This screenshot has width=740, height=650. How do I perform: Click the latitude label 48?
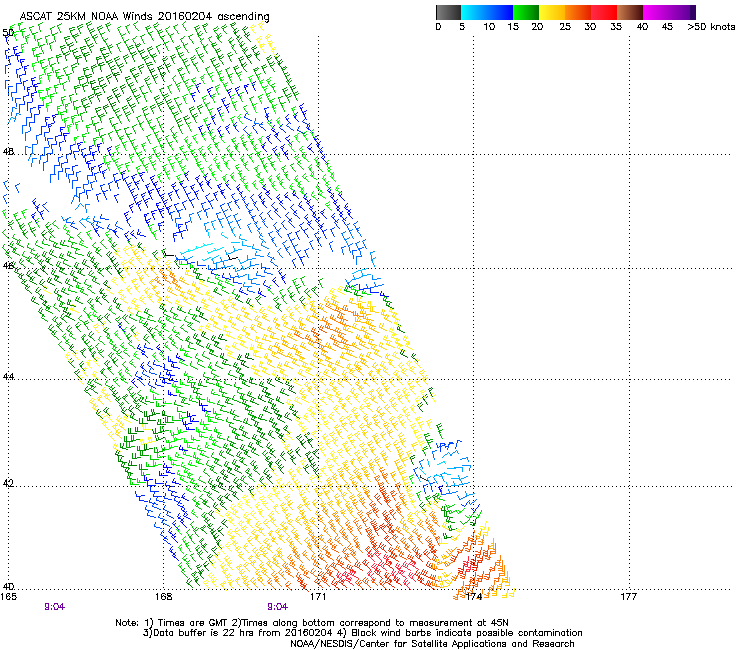click(x=8, y=152)
